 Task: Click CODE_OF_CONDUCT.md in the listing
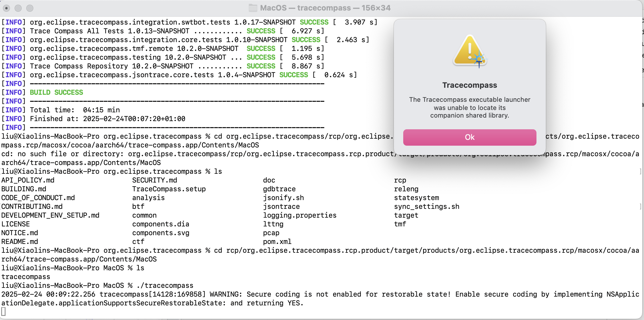tap(38, 198)
